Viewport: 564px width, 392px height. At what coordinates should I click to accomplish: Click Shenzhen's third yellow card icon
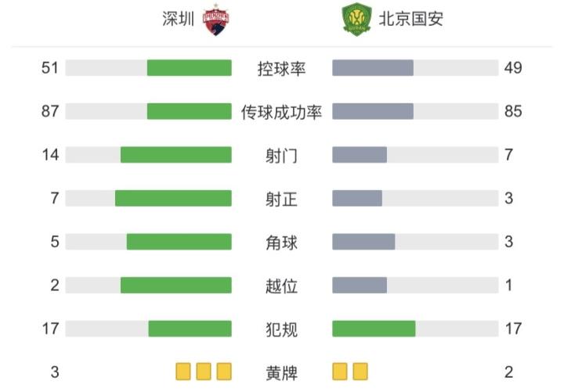[x=224, y=372]
